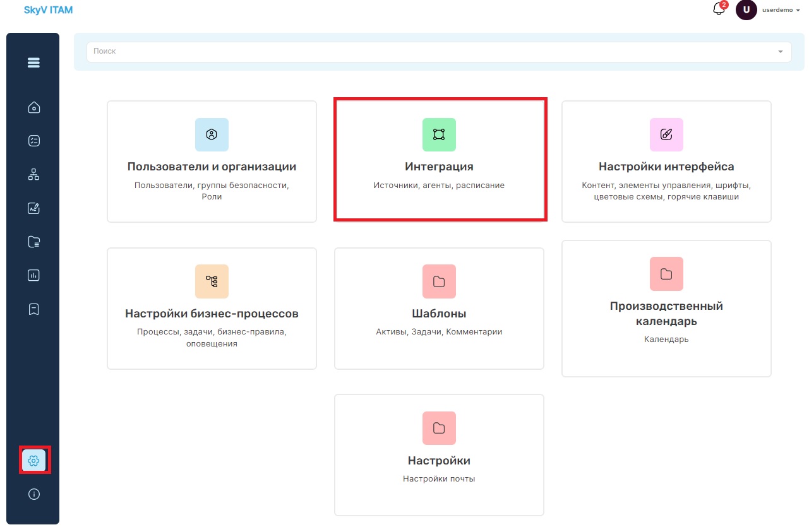Open the info icon in sidebar
Screen dimensions: 809x532
click(x=34, y=494)
